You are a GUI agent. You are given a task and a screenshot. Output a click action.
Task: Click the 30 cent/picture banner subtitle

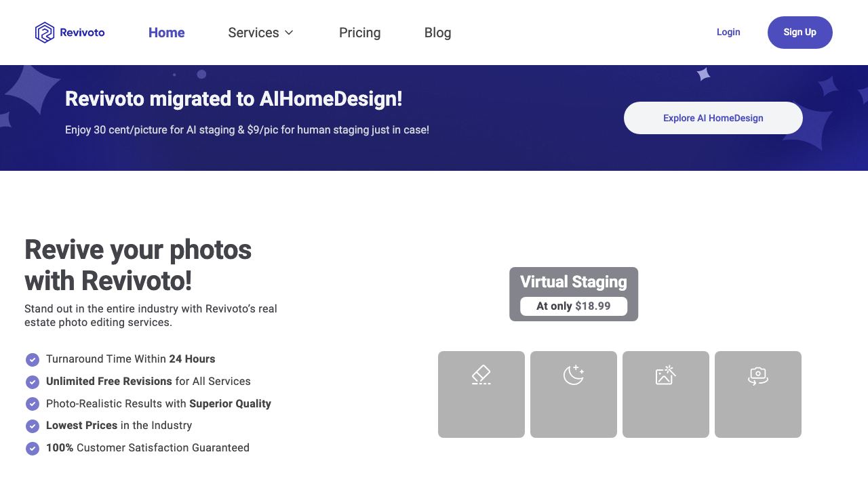(x=247, y=129)
